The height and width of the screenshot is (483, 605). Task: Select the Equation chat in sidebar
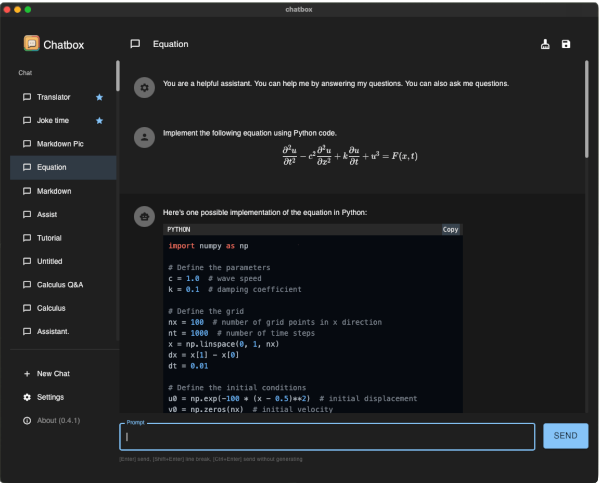click(x=63, y=168)
